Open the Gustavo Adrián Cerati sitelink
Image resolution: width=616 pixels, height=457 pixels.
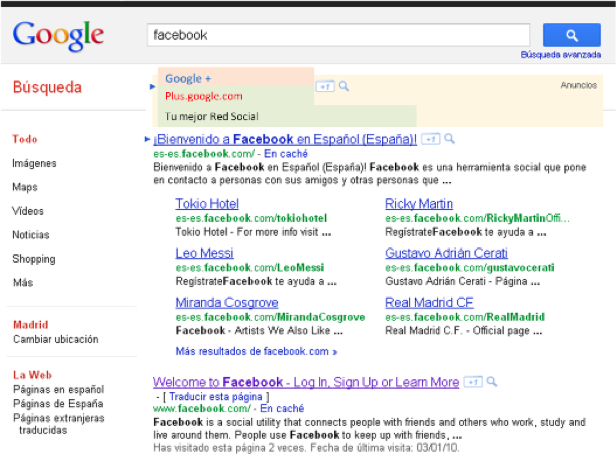446,253
